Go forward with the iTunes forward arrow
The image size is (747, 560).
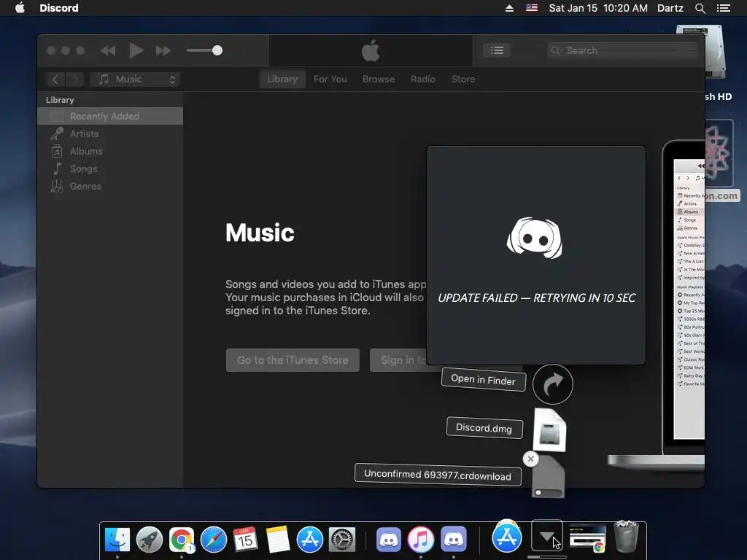tap(74, 79)
